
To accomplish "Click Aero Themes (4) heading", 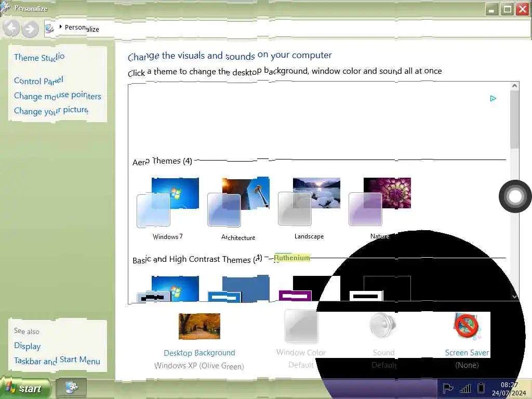I will 162,161.
